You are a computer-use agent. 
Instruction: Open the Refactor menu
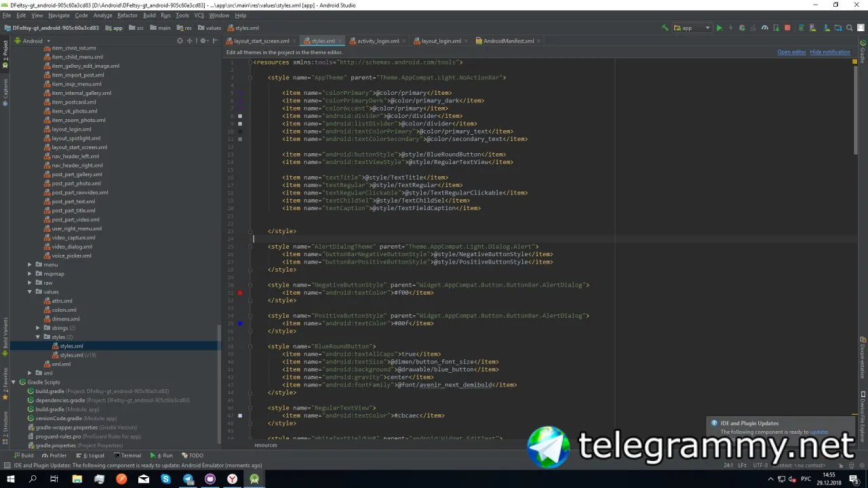tap(127, 15)
